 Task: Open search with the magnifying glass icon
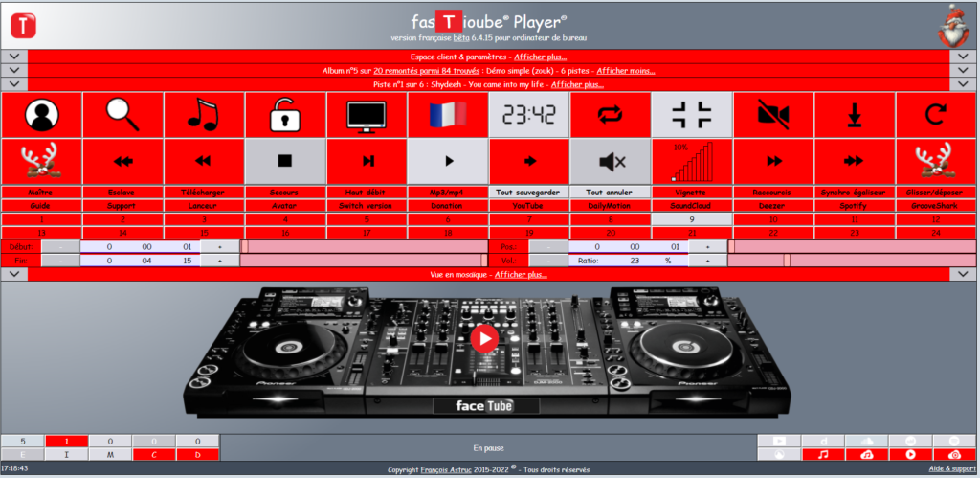[x=122, y=115]
